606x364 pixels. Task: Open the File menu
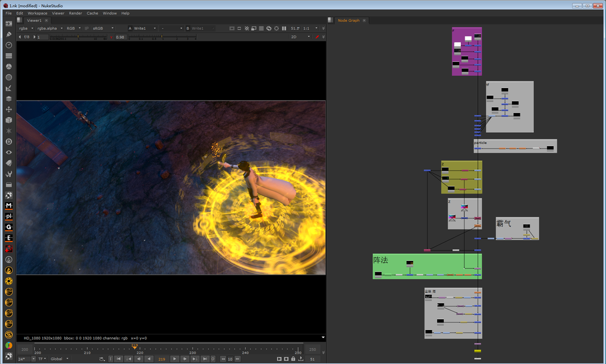[9, 13]
